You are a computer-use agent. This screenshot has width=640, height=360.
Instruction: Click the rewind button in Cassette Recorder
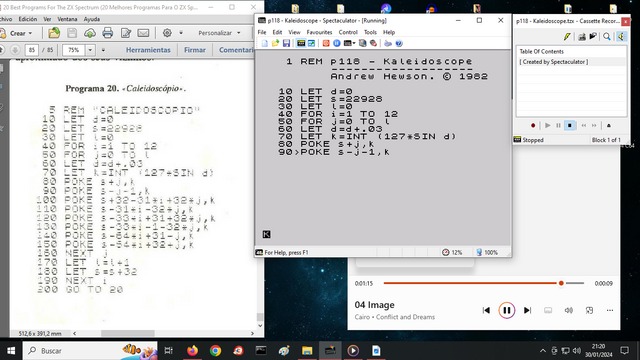(584, 126)
